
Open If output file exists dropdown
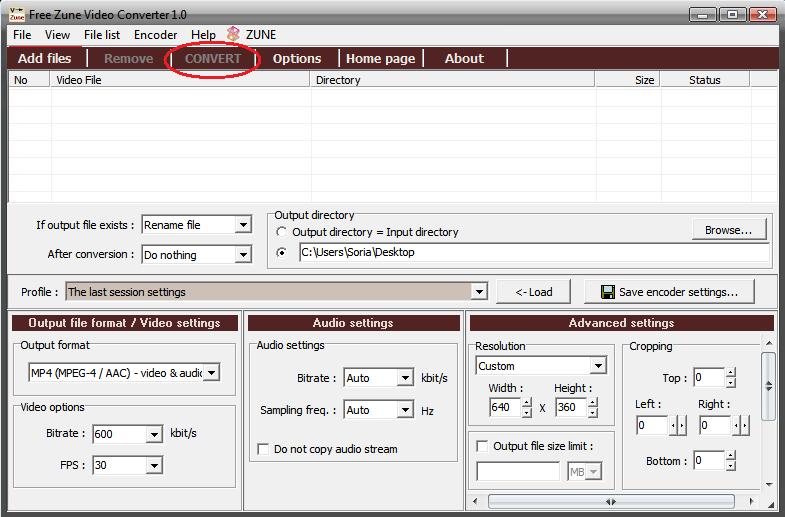click(x=243, y=225)
